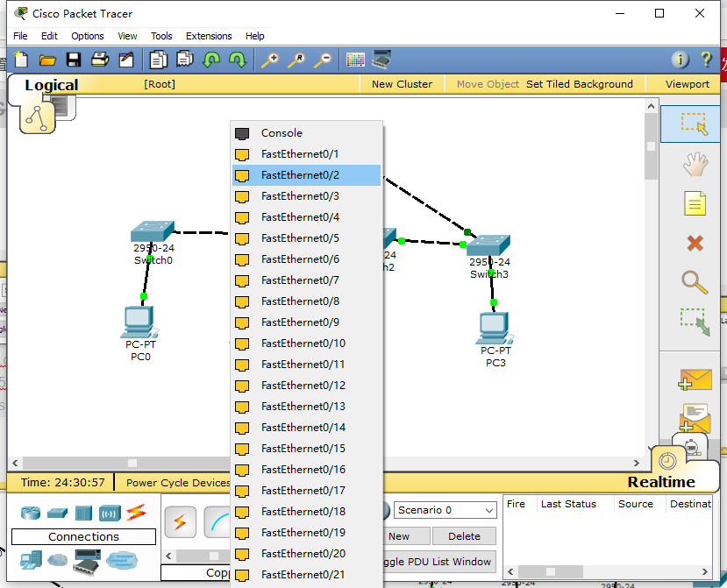Select Wireless Devices category icon

pyautogui.click(x=110, y=513)
